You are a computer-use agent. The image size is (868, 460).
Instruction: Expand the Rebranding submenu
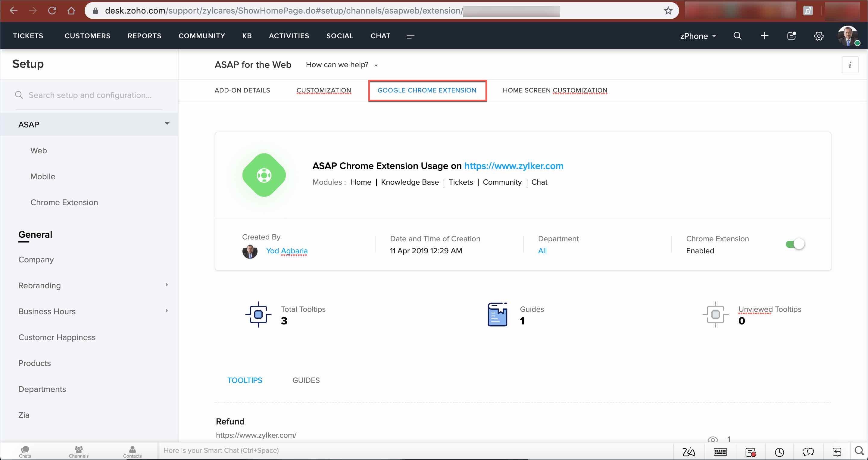[x=167, y=285]
